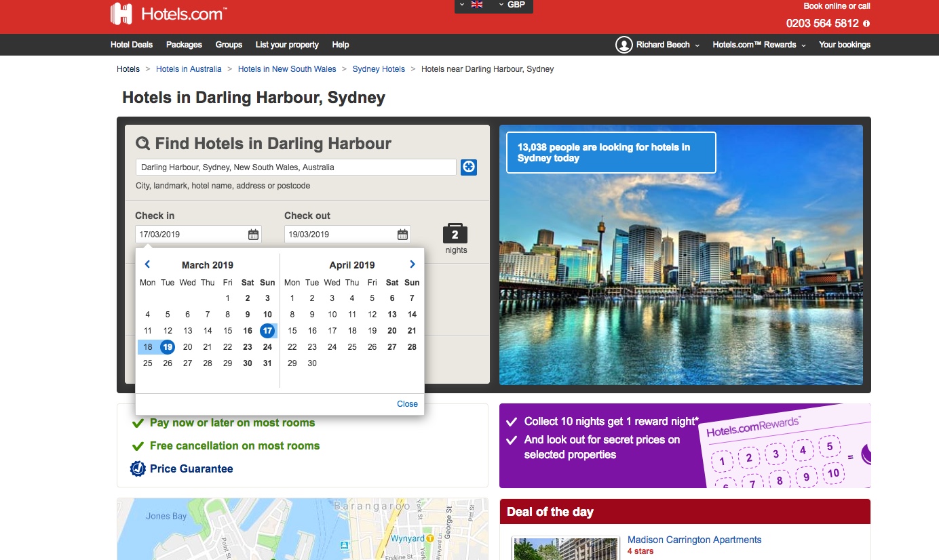Click the UK flag language icon
This screenshot has height=560, width=939.
tap(477, 5)
